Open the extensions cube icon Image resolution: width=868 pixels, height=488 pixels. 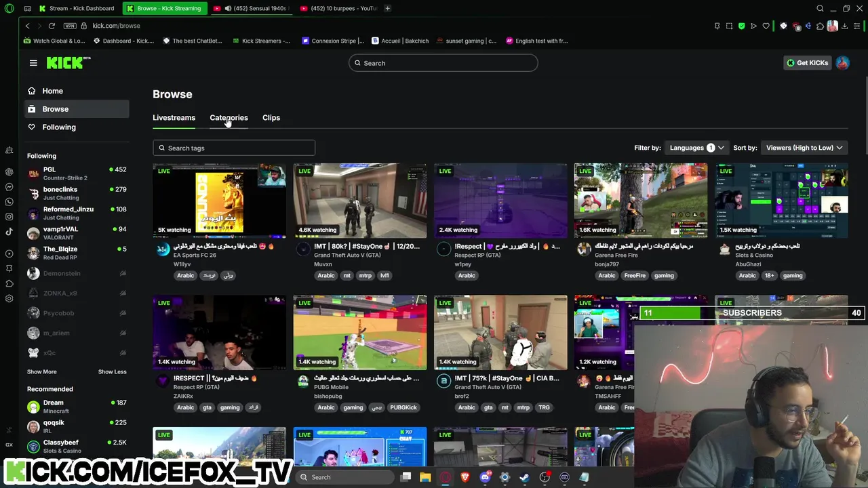(820, 26)
